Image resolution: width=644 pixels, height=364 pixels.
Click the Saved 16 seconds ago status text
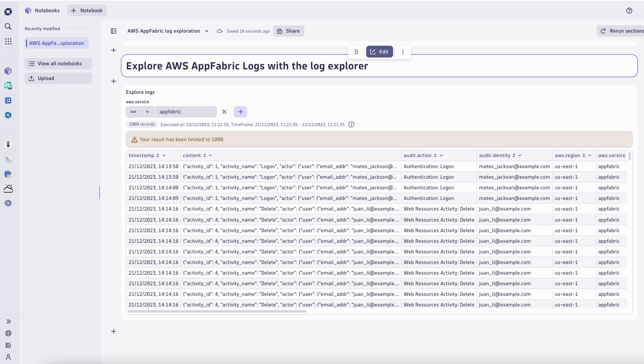pos(248,31)
